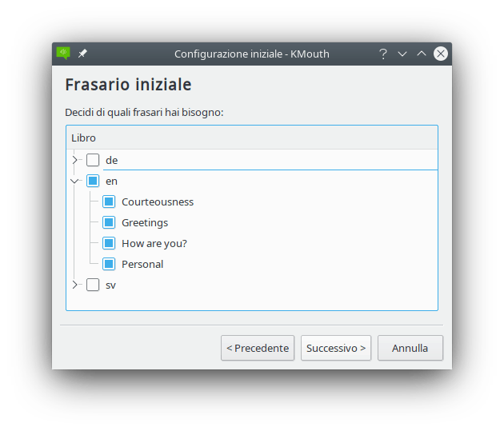
Task: Minimize the window with the down chevron
Action: coord(402,54)
